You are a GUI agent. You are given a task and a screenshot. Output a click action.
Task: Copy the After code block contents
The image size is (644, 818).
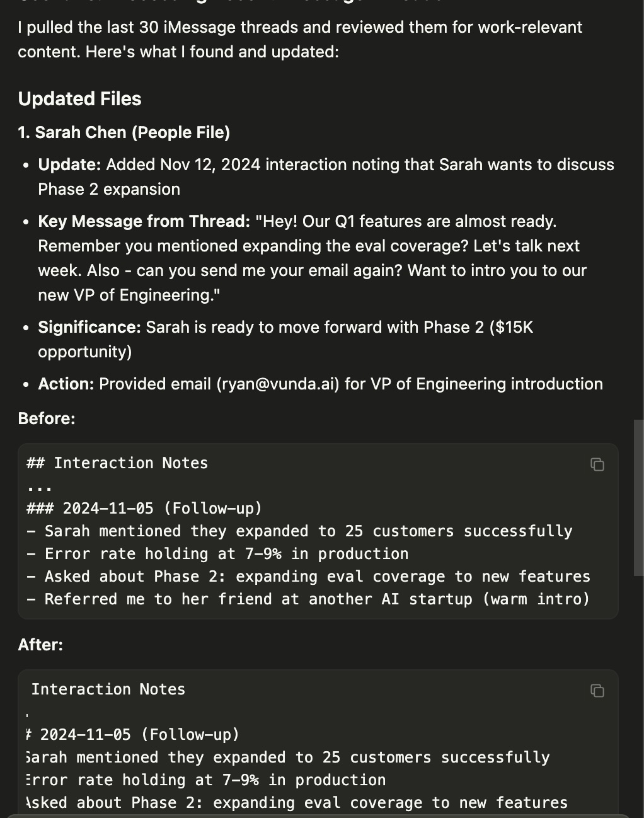coord(597,691)
